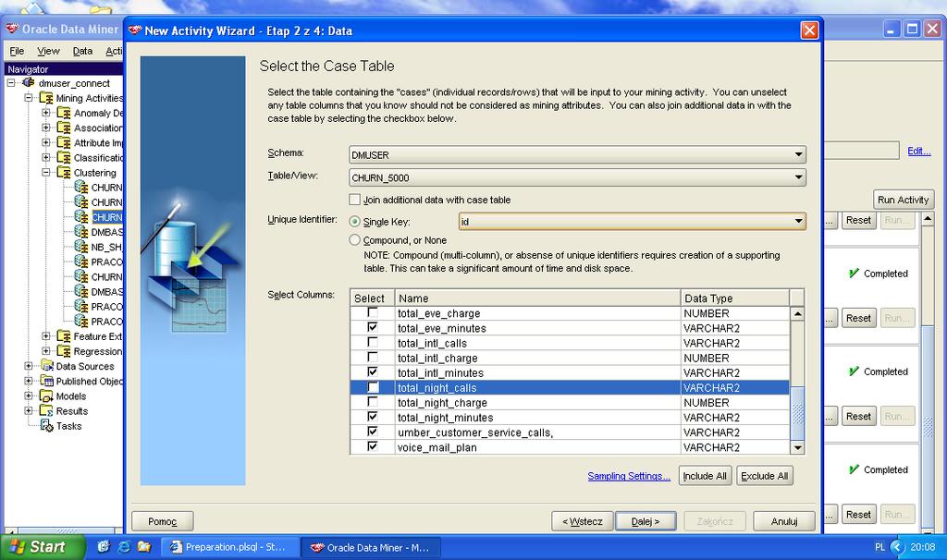This screenshot has height=560, width=947.
Task: Enable Join additional data with case table
Action: (x=354, y=199)
